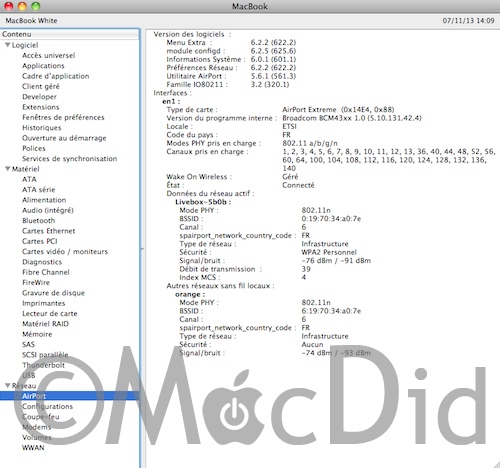Open the Applications software entry
Image resolution: width=500 pixels, height=468 pixels.
click(43, 66)
